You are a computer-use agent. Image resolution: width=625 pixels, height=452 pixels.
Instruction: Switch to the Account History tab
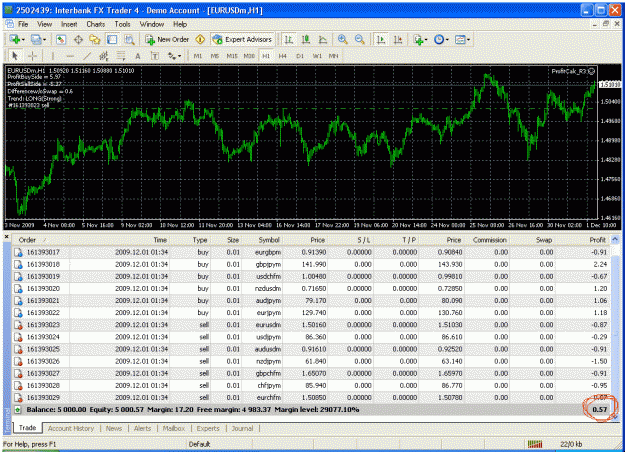[71, 428]
